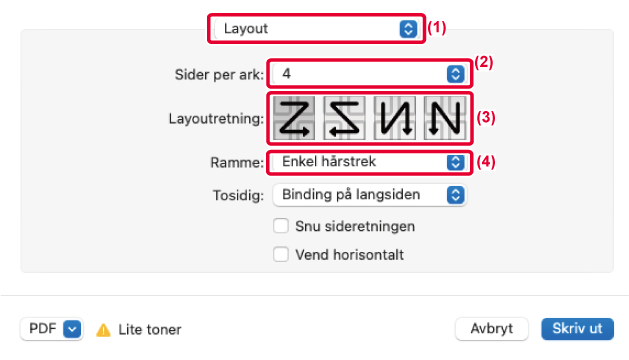Open the Sider per ark dropdown
Viewport: 629px width, 360px height.
[369, 74]
